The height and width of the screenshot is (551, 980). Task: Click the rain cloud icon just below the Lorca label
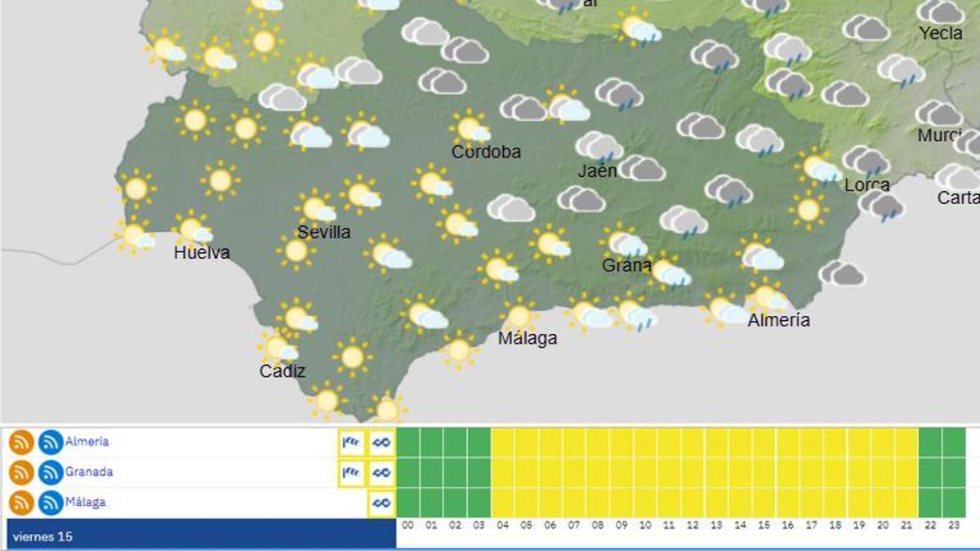(x=881, y=205)
